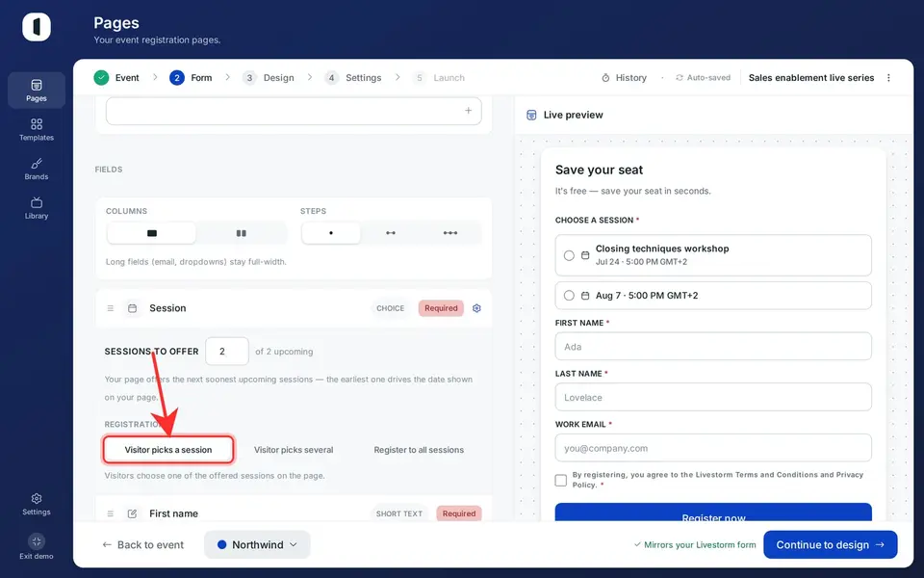The image size is (924, 578).
Task: Click the CHOICE type badge on Session
Action: coord(390,308)
